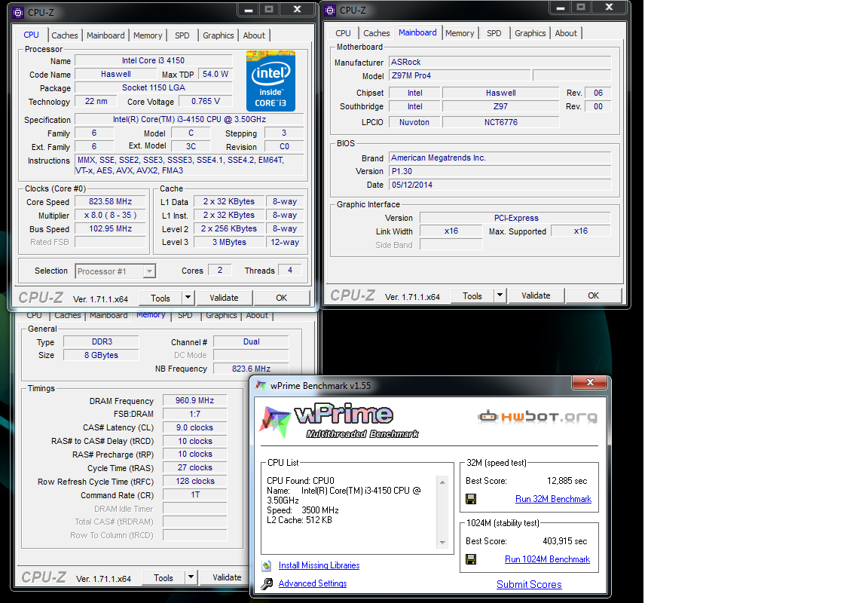Click the CPU-Z app icon in the Mainboard window title bar
The height and width of the screenshot is (603, 868).
[x=331, y=10]
